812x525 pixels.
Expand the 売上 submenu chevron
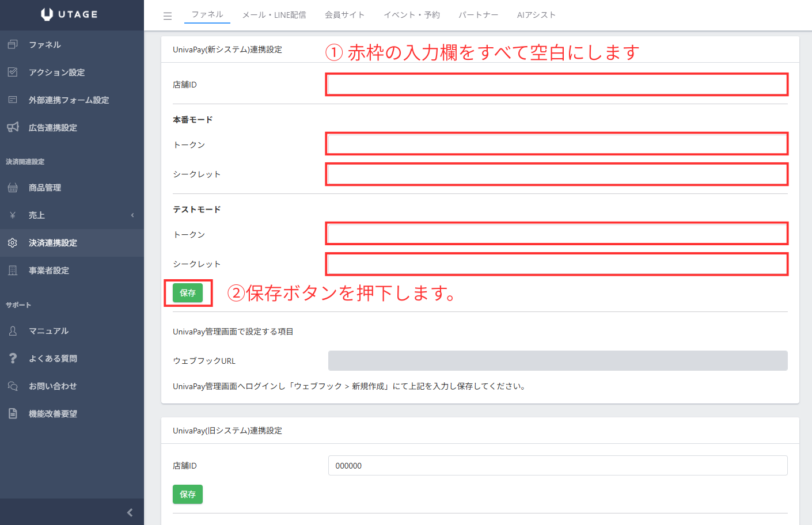(x=132, y=215)
